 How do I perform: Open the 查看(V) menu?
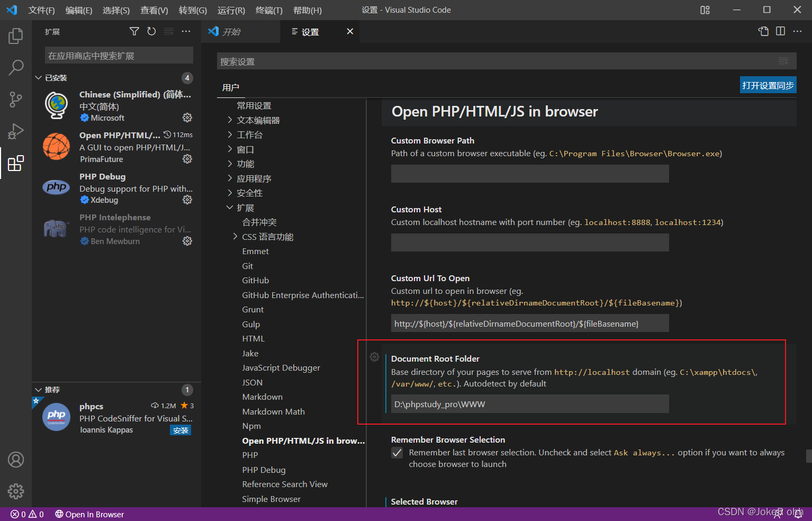click(154, 10)
